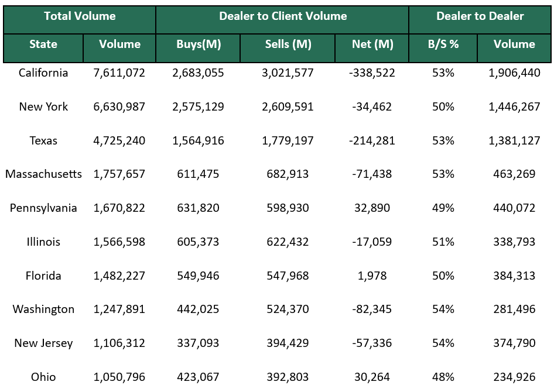This screenshot has width=554, height=392.
Task: Click the New Jersey row label
Action: click(43, 343)
